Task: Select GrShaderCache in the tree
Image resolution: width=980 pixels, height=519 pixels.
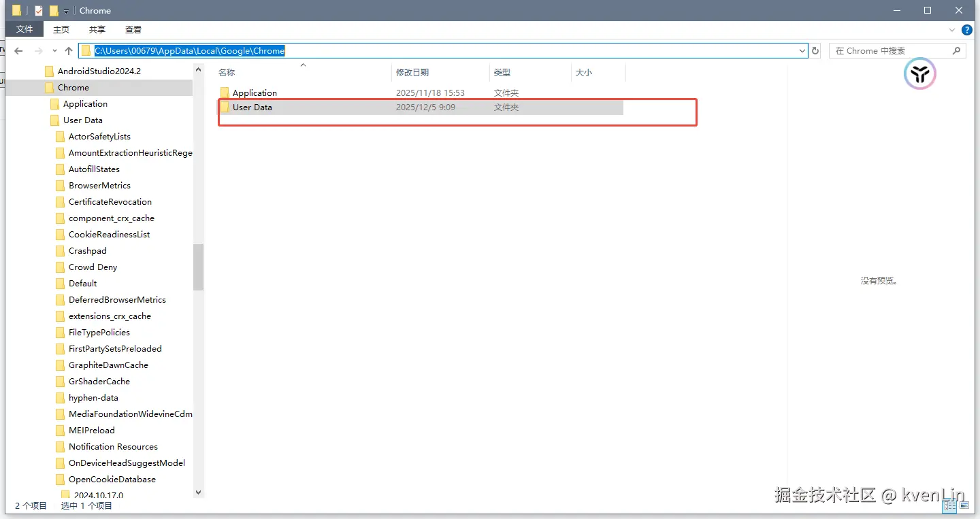Action: [x=99, y=381]
